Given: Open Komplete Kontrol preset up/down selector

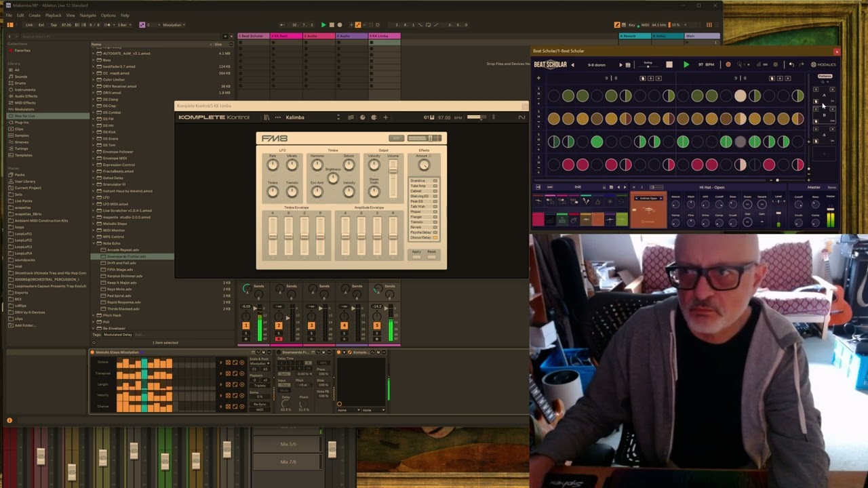Looking at the screenshot, I should (338, 117).
